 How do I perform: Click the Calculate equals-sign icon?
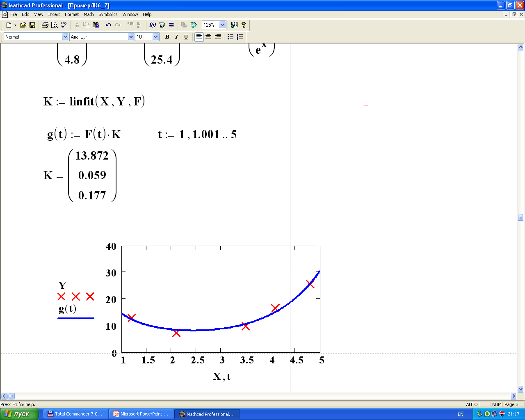[171, 25]
